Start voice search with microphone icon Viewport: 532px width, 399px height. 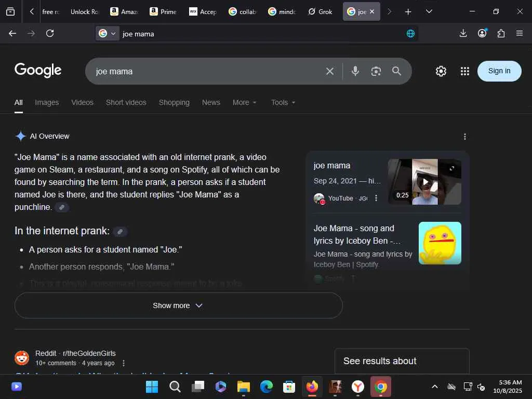[355, 71]
